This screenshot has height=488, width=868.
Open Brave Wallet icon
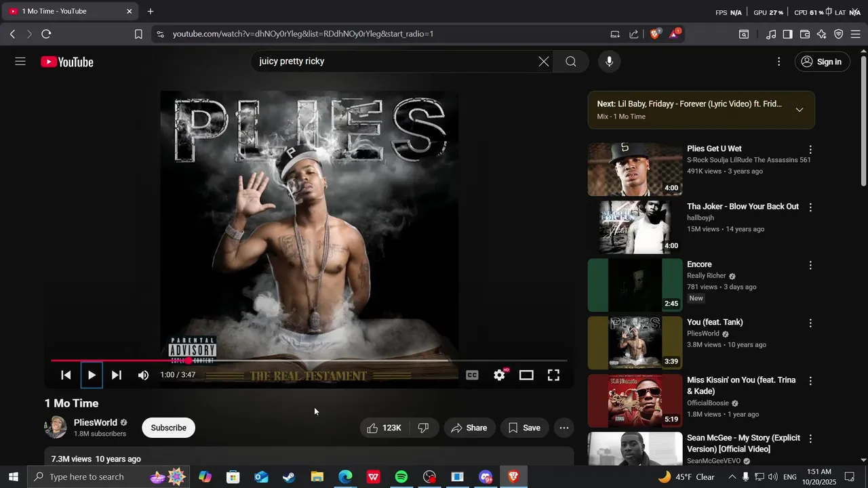[x=805, y=34]
